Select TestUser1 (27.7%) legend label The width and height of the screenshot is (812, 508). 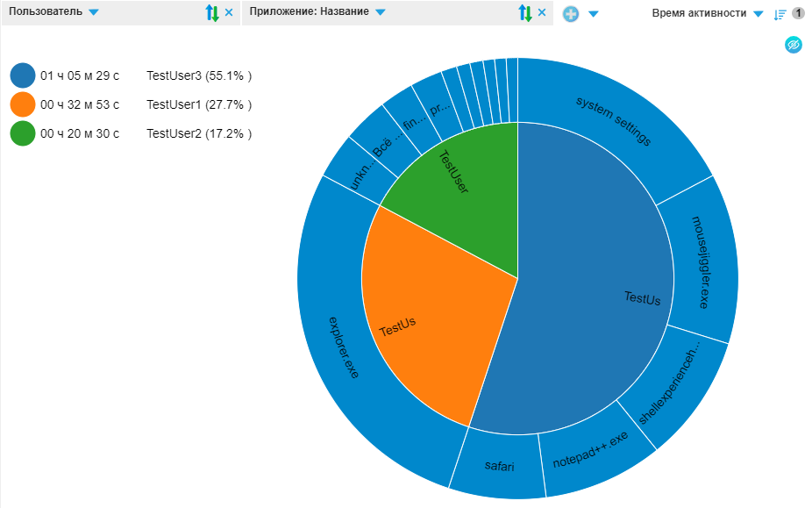199,105
